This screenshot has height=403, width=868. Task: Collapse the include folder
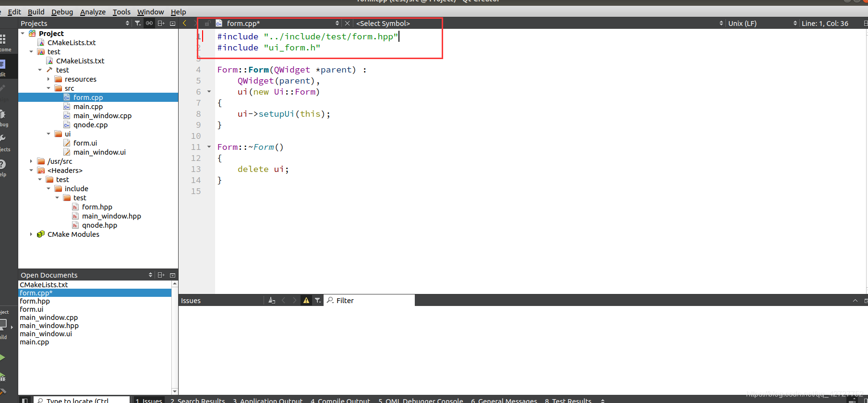click(x=48, y=189)
